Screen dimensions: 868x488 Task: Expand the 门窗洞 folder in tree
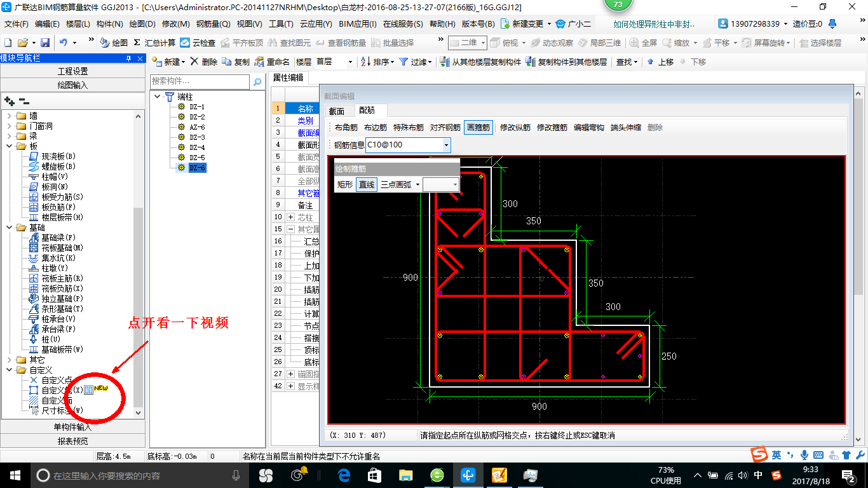coord(10,126)
